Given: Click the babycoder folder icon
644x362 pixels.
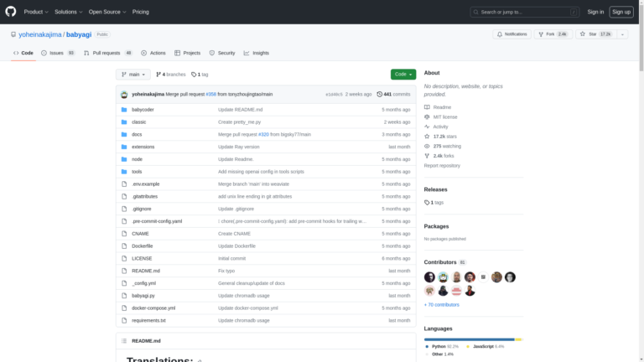Looking at the screenshot, I should pyautogui.click(x=123, y=110).
